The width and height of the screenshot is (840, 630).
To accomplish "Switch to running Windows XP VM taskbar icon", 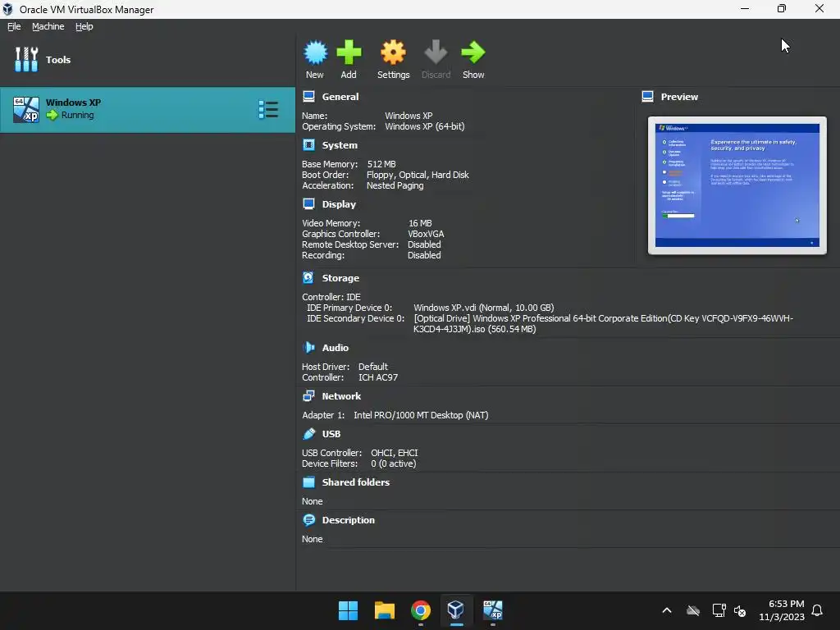I will tap(493, 610).
